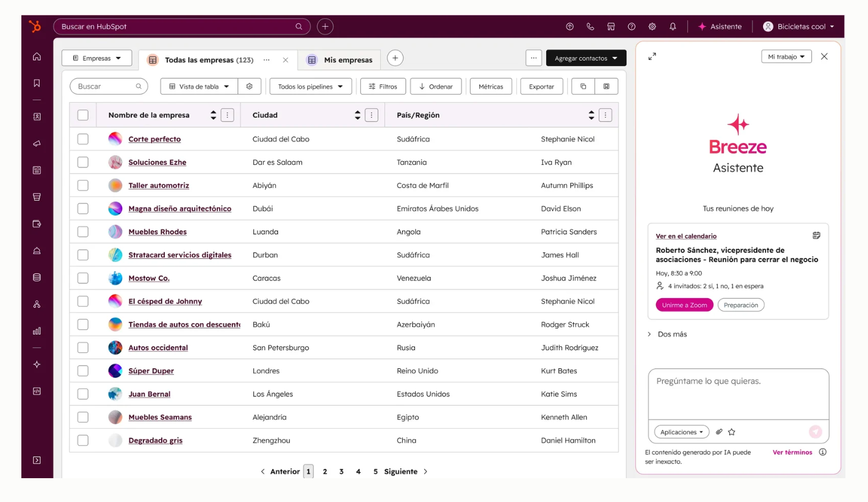Go to page 3 of results
Screen dimensions: 868x502
pyautogui.click(x=341, y=471)
